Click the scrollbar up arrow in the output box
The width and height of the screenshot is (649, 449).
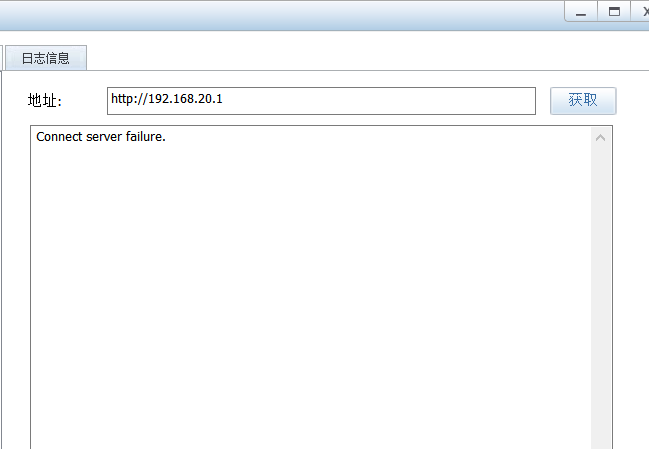pos(601,137)
